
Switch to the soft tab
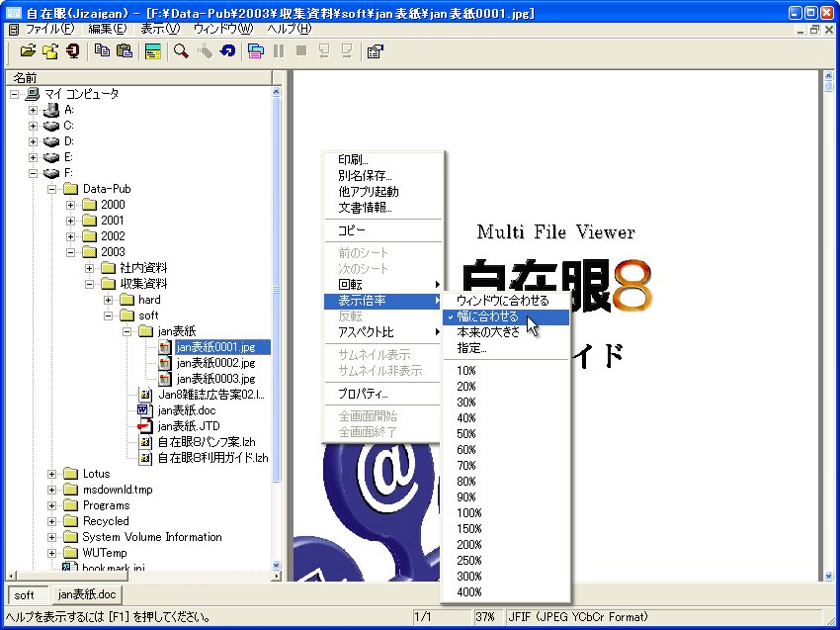click(x=28, y=595)
